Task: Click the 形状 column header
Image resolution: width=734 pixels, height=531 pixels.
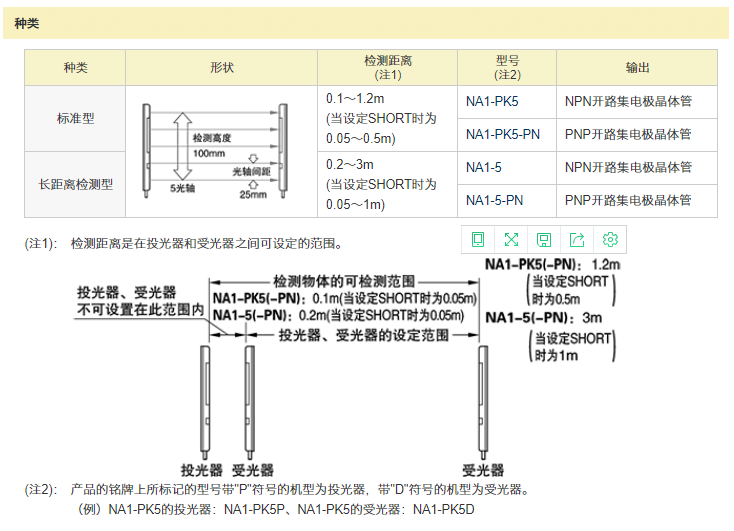Action: click(x=221, y=67)
